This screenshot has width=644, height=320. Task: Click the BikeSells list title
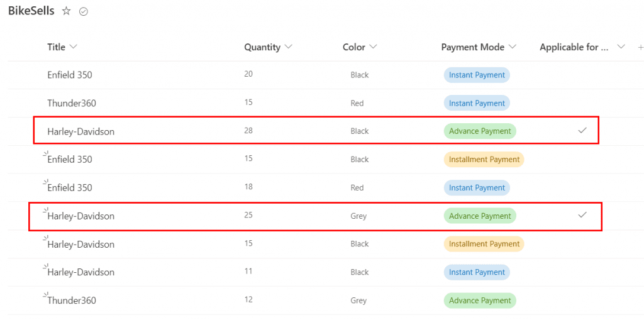pyautogui.click(x=31, y=11)
